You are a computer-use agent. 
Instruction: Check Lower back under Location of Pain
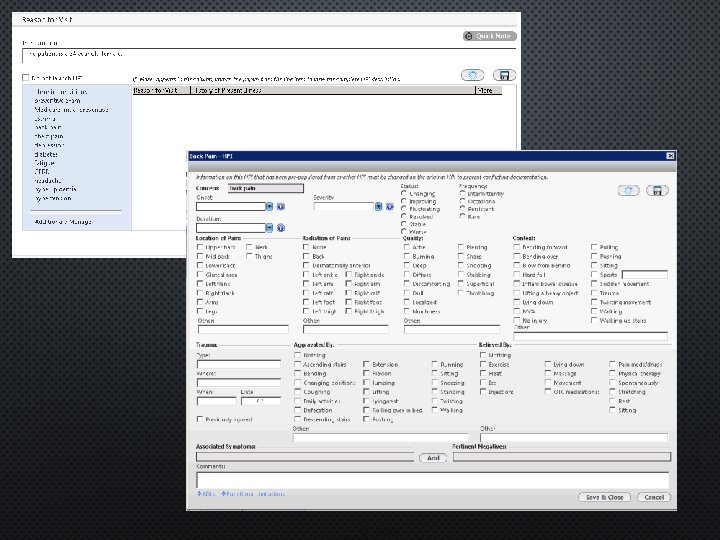[200, 265]
